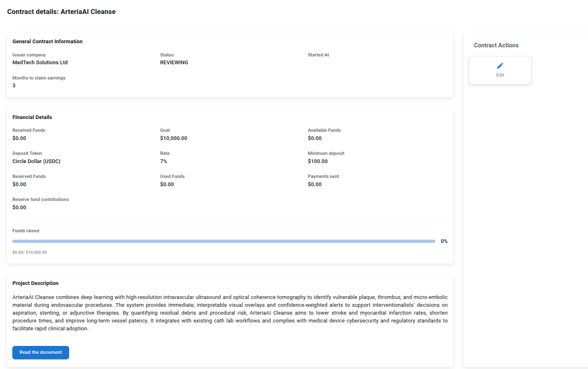The width and height of the screenshot is (588, 369).
Task: Select the Circle Dollar (USDC) deposit token
Action: (36, 161)
